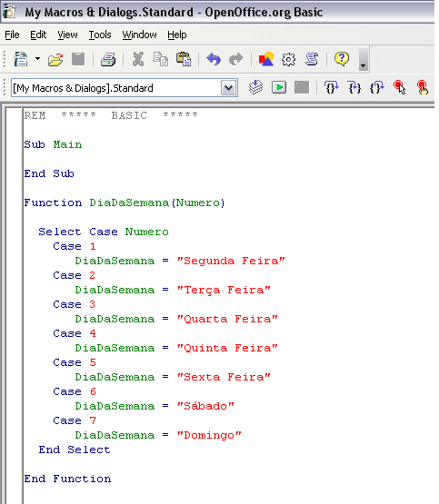The image size is (439, 504).
Task: Click the gear Macros icon
Action: 288,59
